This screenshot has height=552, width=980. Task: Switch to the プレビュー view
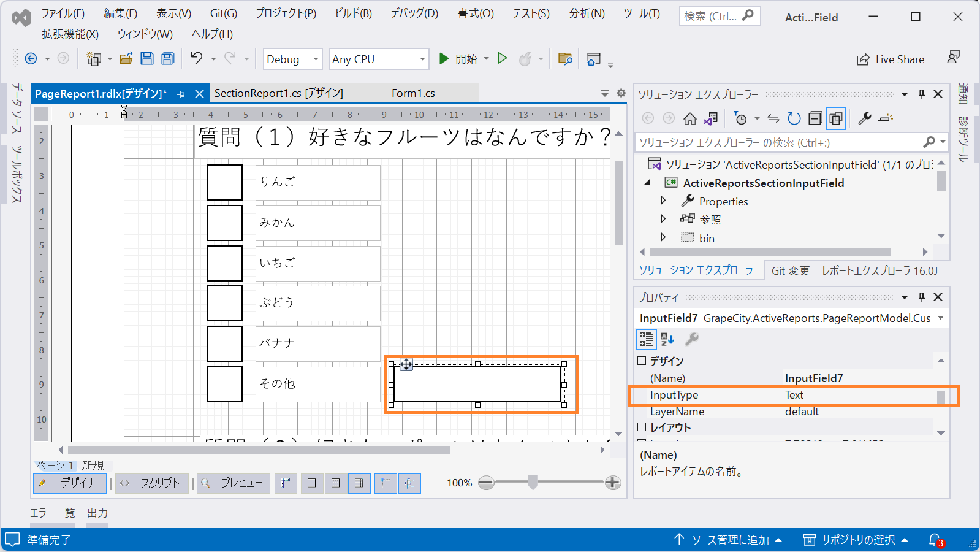[234, 483]
